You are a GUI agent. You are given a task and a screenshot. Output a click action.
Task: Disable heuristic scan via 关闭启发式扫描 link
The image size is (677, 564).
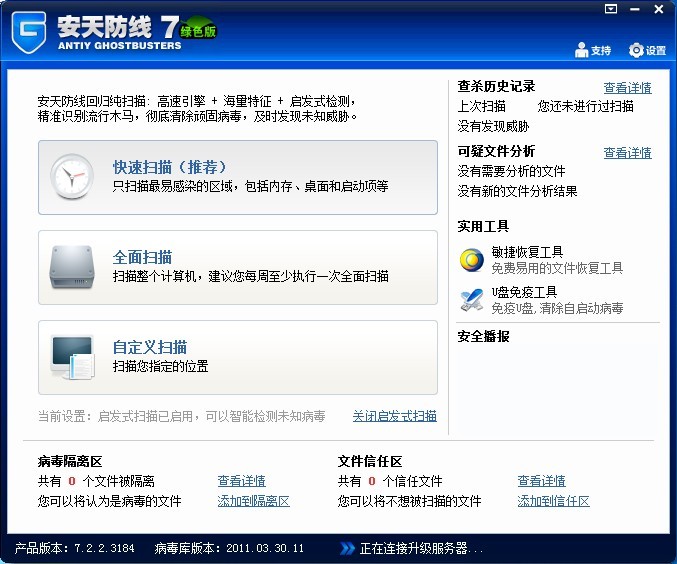(x=394, y=416)
